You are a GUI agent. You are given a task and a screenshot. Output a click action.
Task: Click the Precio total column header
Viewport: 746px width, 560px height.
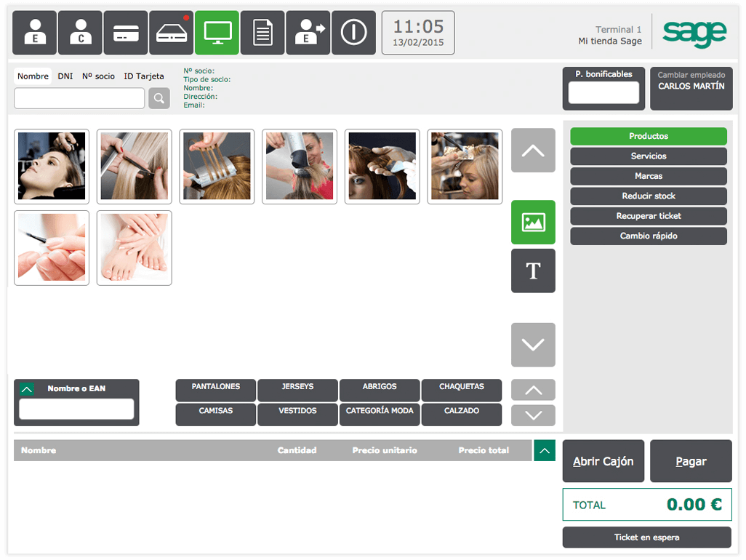pos(484,450)
